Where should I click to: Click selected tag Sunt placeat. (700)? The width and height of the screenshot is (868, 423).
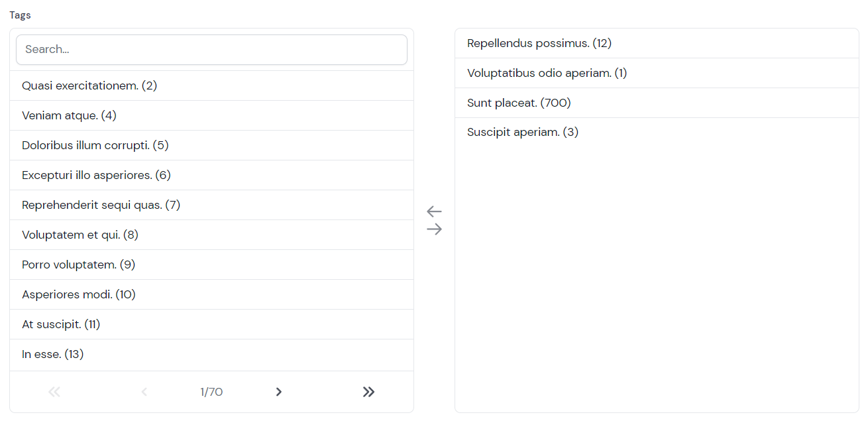pyautogui.click(x=519, y=103)
